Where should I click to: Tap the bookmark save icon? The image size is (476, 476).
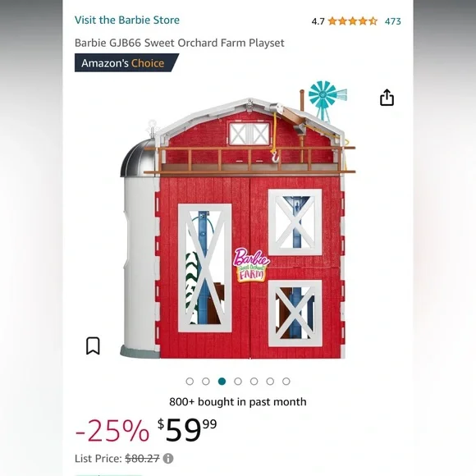coord(93,346)
